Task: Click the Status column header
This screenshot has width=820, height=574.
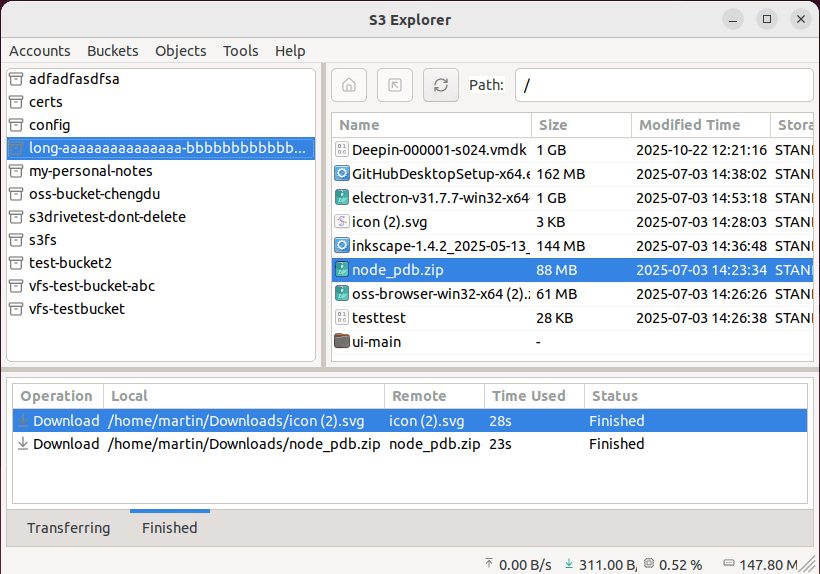Action: coord(696,396)
